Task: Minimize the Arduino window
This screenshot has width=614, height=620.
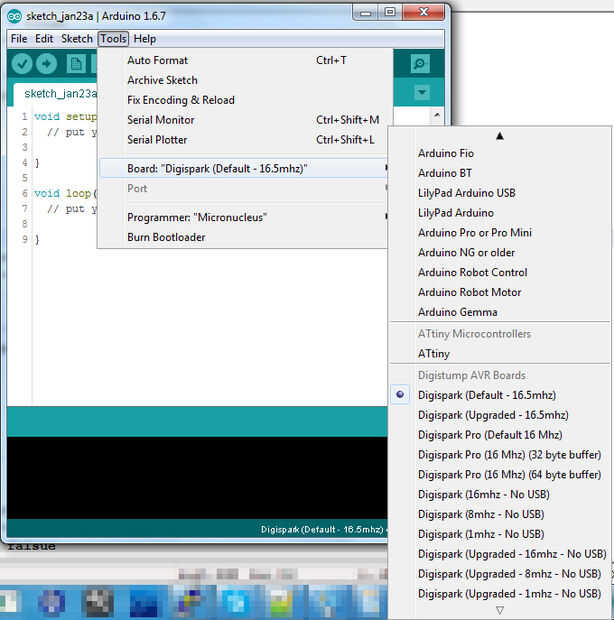Action: (365, 13)
